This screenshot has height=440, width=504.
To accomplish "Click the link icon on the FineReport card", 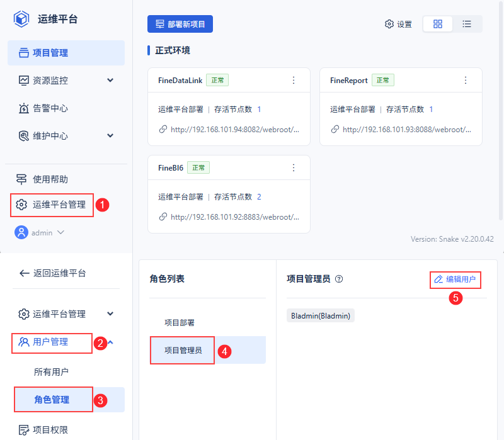I will 335,129.
